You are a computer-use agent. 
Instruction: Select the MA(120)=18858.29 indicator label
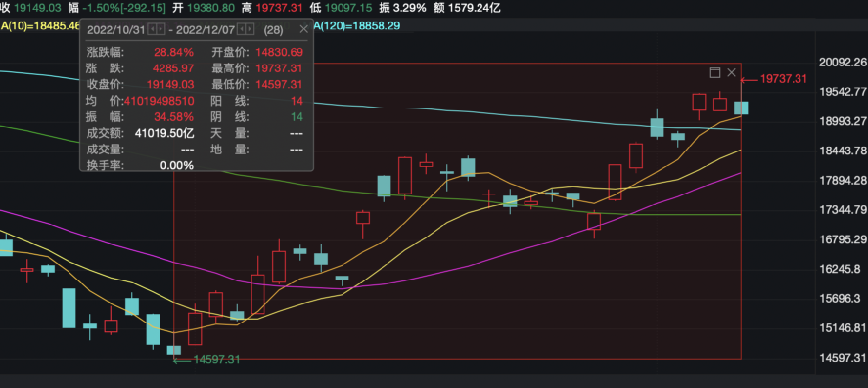click(357, 26)
